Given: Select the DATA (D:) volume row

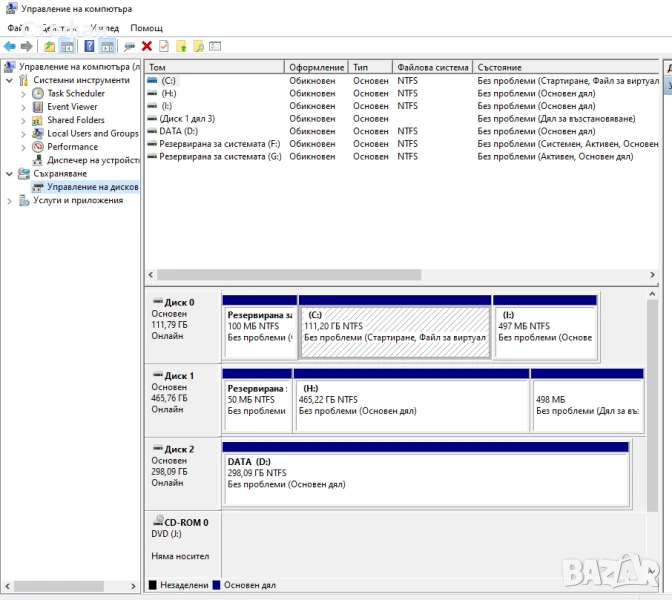Looking at the screenshot, I should (x=178, y=131).
